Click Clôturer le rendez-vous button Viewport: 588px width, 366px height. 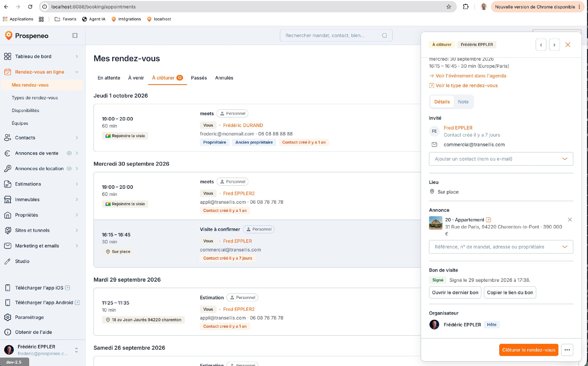tap(529, 350)
